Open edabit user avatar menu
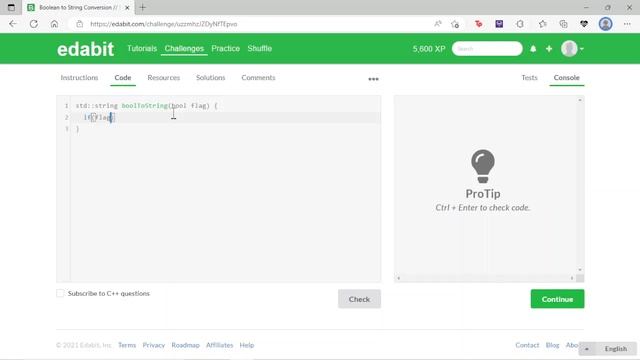The height and width of the screenshot is (360, 640). click(572, 49)
